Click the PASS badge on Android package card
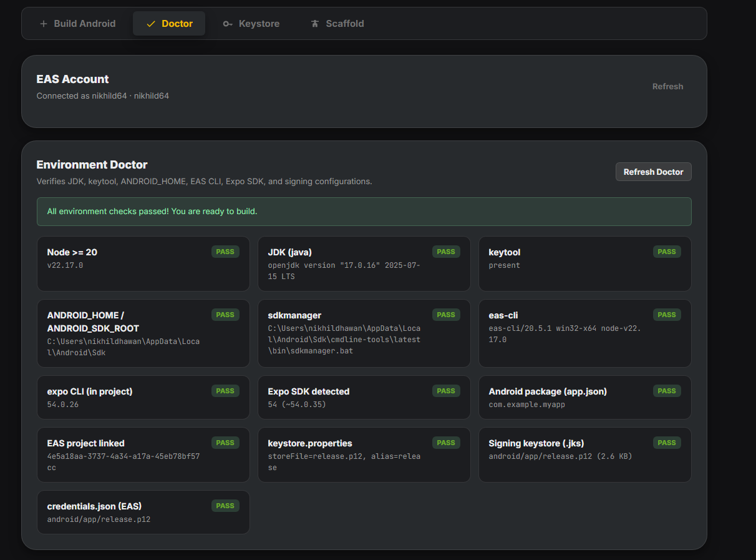The image size is (756, 560). tap(667, 391)
